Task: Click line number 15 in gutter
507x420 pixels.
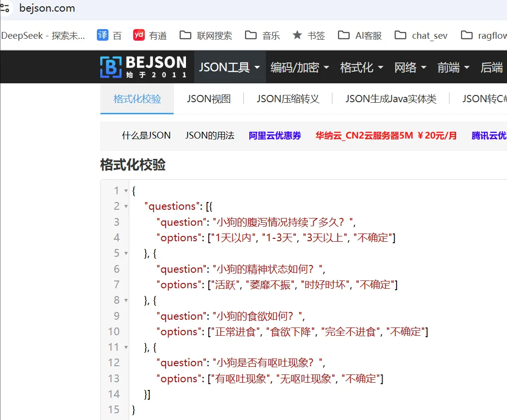Action: (114, 410)
